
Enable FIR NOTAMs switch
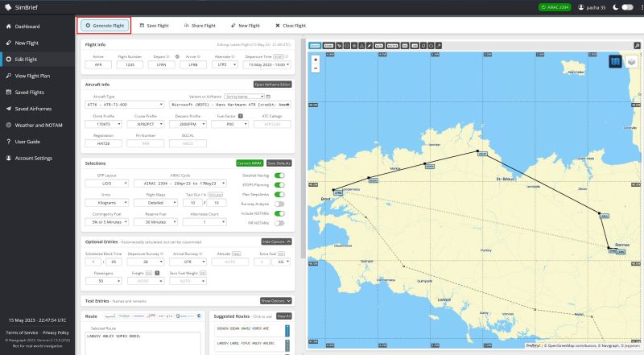click(279, 223)
